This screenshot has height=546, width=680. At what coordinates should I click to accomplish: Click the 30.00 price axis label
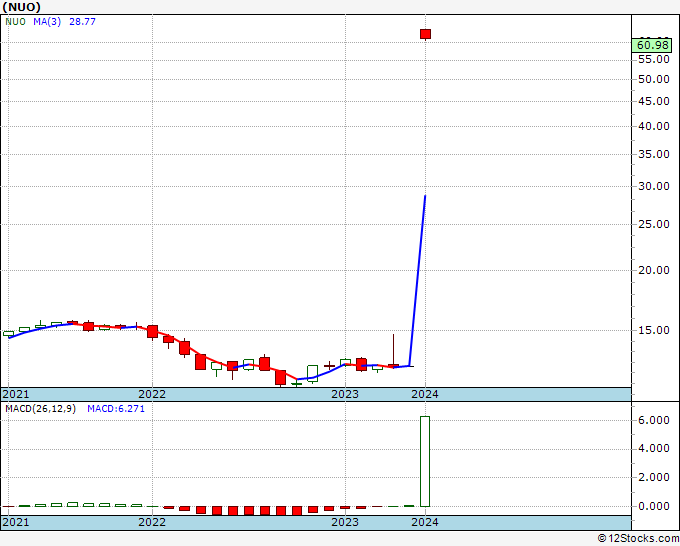click(654, 186)
